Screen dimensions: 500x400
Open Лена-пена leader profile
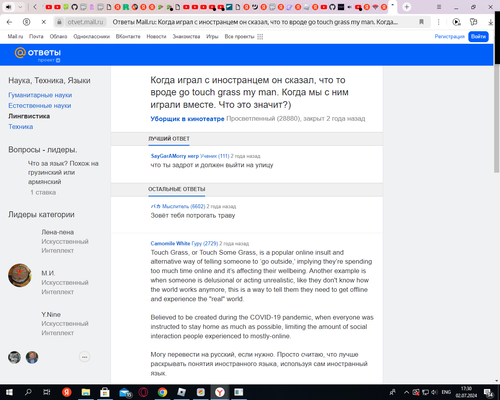58,232
